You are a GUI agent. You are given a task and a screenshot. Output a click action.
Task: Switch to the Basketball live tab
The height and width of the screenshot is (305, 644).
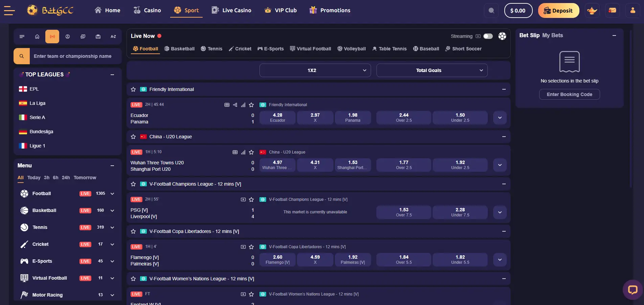tap(180, 49)
